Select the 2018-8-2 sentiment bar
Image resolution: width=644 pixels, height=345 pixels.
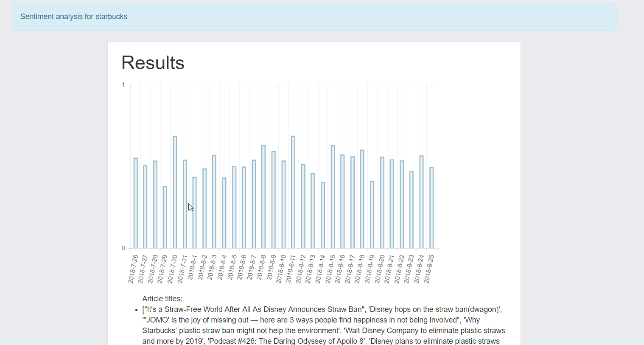[x=204, y=209]
